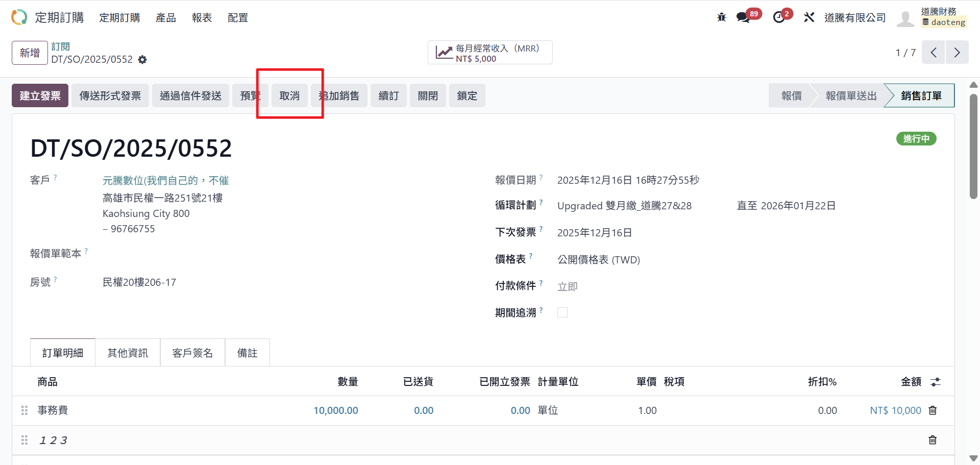980x465 pixels.
Task: Open the 元騰數位 customer link
Action: pos(165,180)
